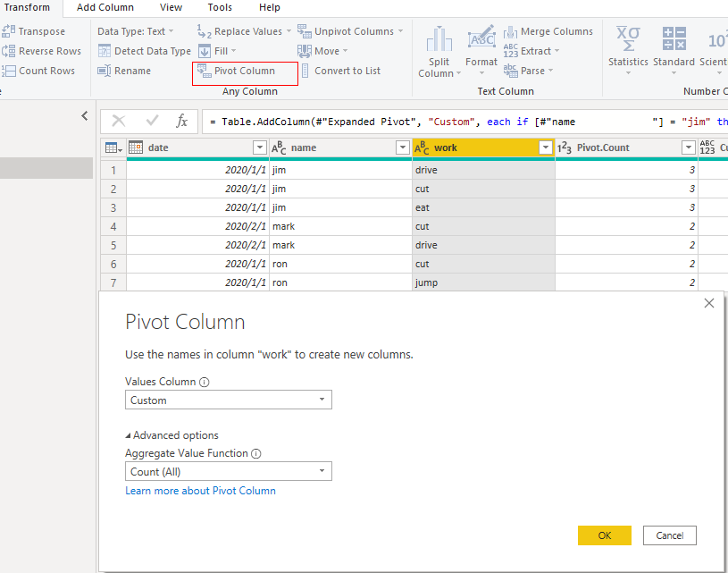Open the table menu icon in header corner

pos(113,147)
